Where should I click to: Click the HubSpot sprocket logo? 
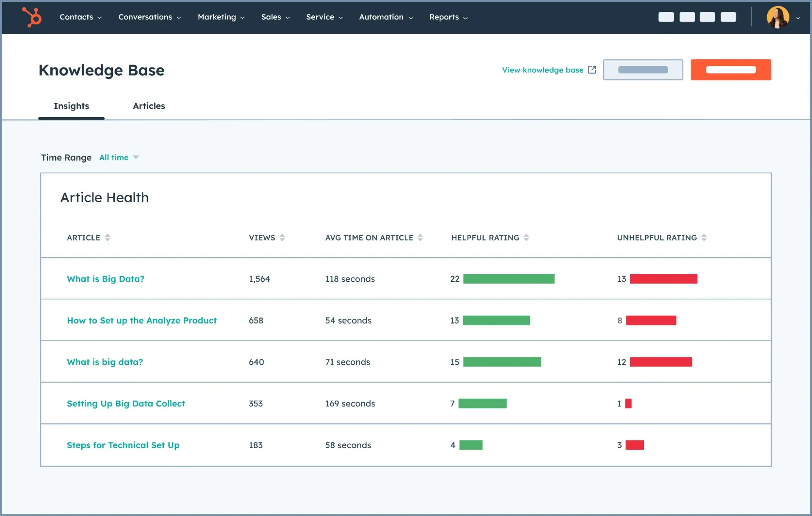click(32, 17)
